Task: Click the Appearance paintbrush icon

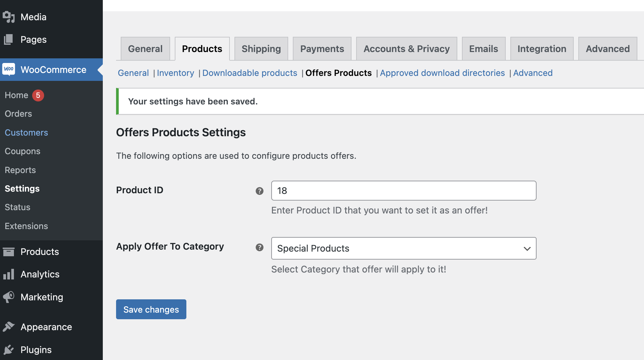Action: tap(9, 327)
